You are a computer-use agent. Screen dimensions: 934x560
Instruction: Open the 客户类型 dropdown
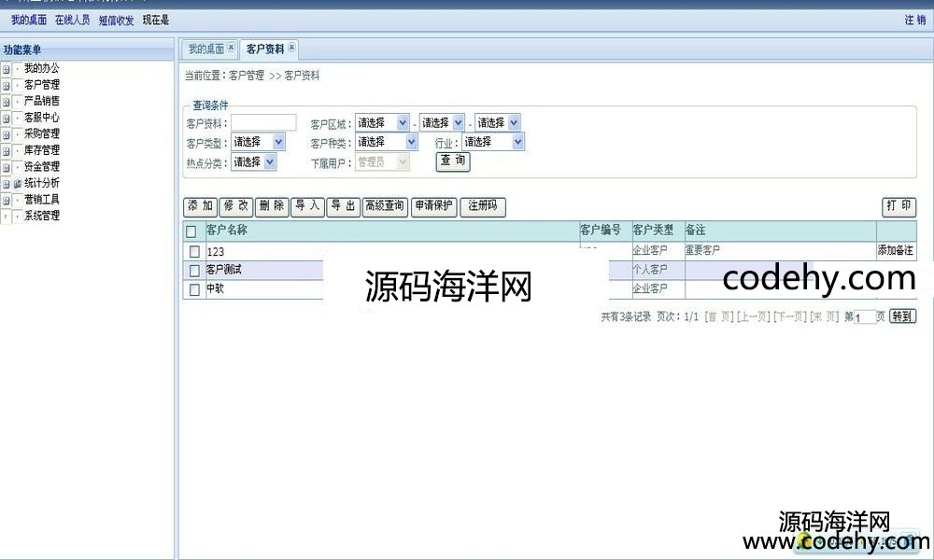click(258, 142)
